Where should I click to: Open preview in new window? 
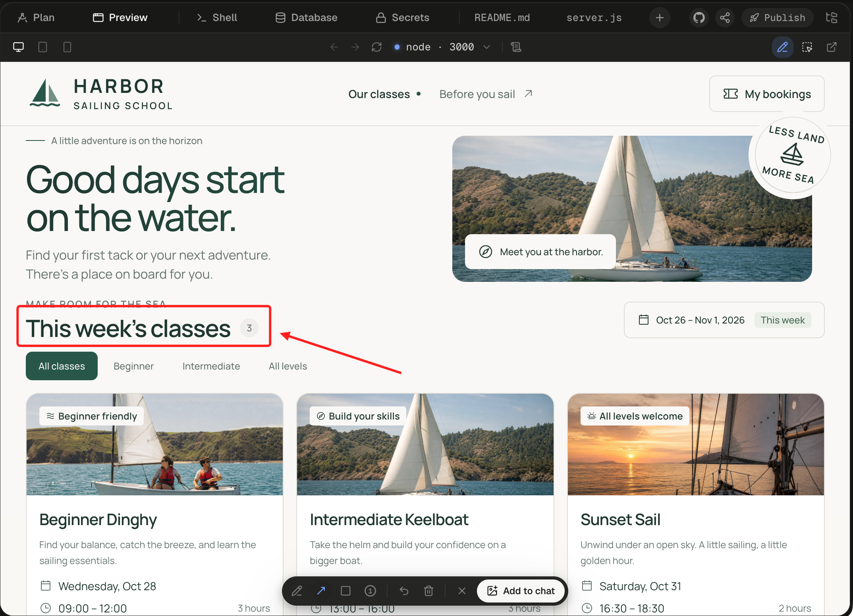click(x=832, y=47)
